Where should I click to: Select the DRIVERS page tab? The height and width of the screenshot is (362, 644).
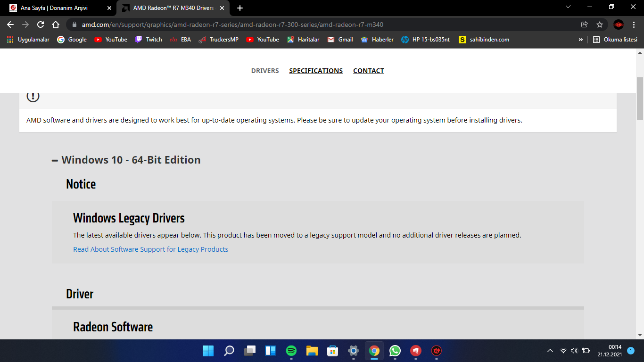265,71
